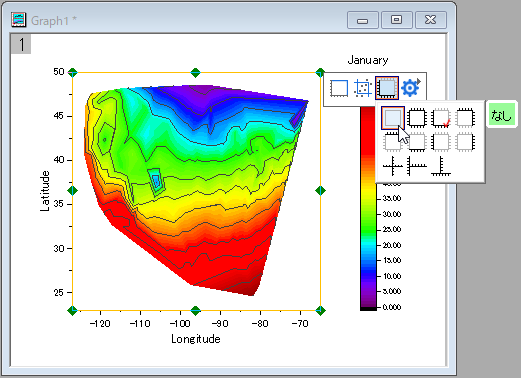Image resolution: width=521 pixels, height=378 pixels.
Task: Click the 30 tick label on Latitude axis
Action: coord(59,248)
